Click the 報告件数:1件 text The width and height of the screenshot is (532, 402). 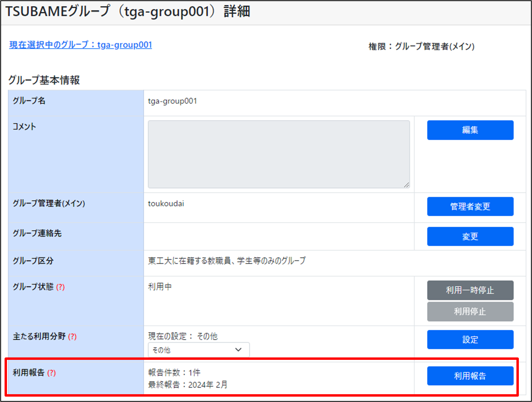coord(174,372)
